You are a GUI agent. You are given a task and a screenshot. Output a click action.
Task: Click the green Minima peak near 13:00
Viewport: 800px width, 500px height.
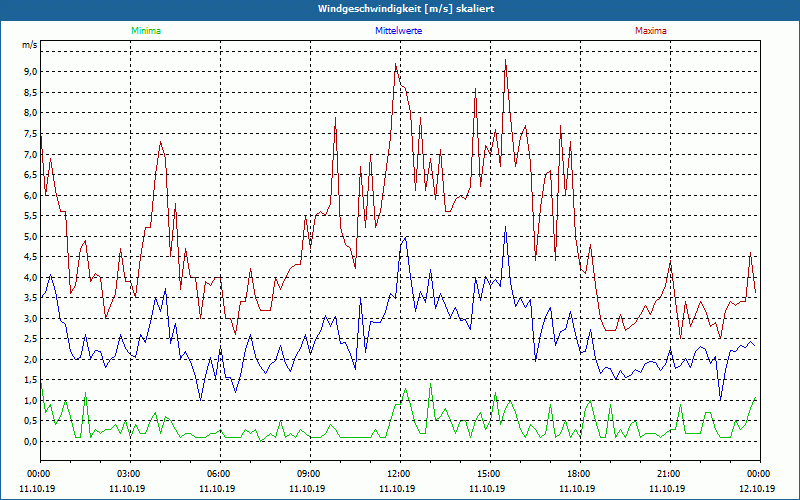[430, 384]
